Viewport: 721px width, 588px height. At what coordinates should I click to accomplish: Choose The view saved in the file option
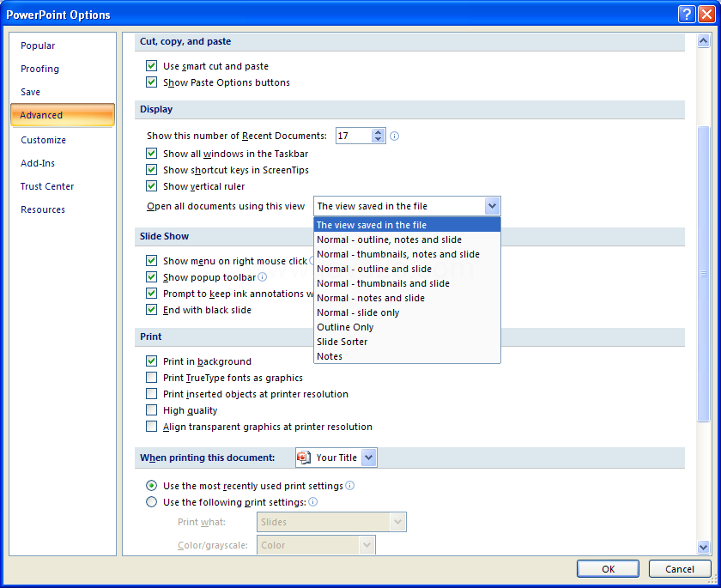click(407, 225)
